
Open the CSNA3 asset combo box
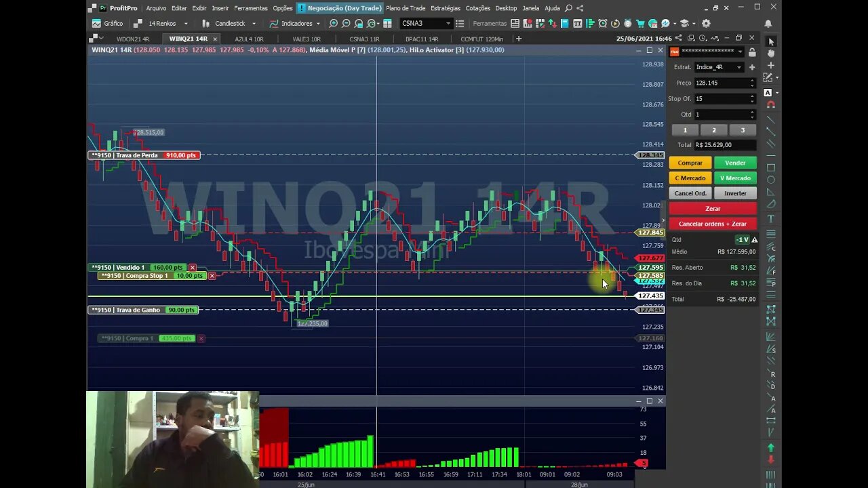click(x=426, y=23)
